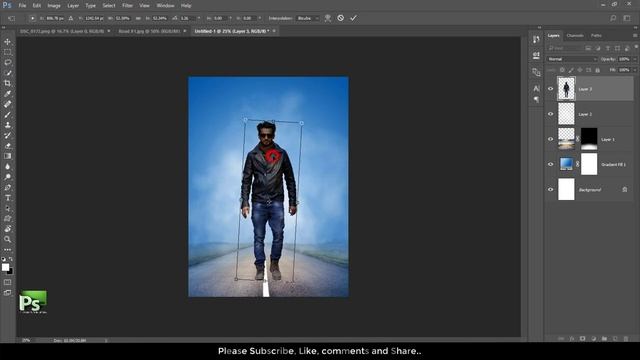The height and width of the screenshot is (360, 640).
Task: Open the blend mode Normal dropdown
Action: [x=572, y=59]
